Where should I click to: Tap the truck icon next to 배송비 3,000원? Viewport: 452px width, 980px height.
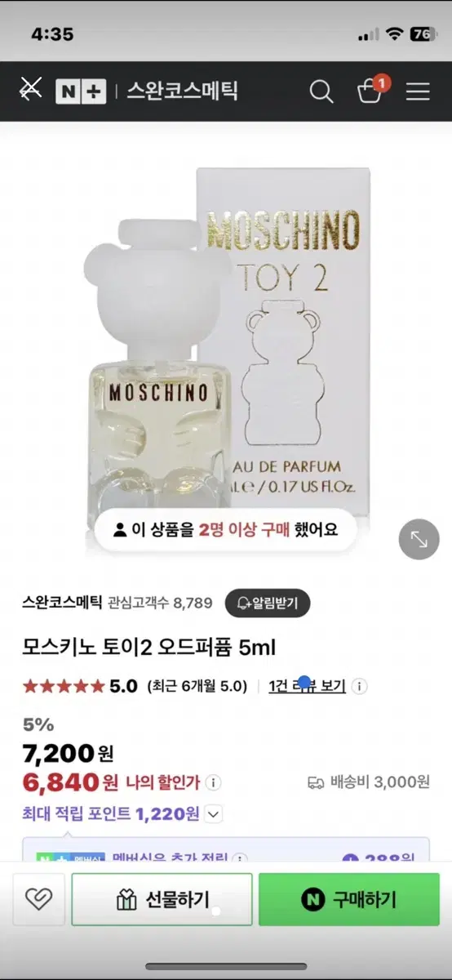click(x=316, y=782)
